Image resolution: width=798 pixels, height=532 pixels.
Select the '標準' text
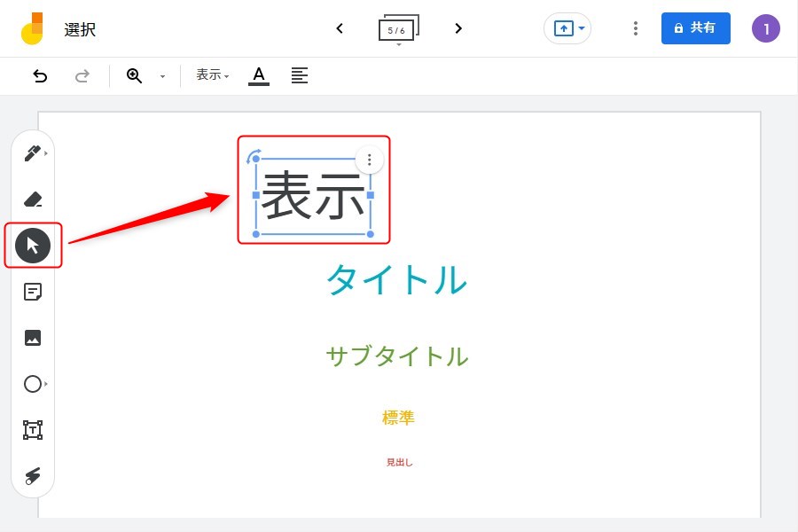(x=398, y=418)
